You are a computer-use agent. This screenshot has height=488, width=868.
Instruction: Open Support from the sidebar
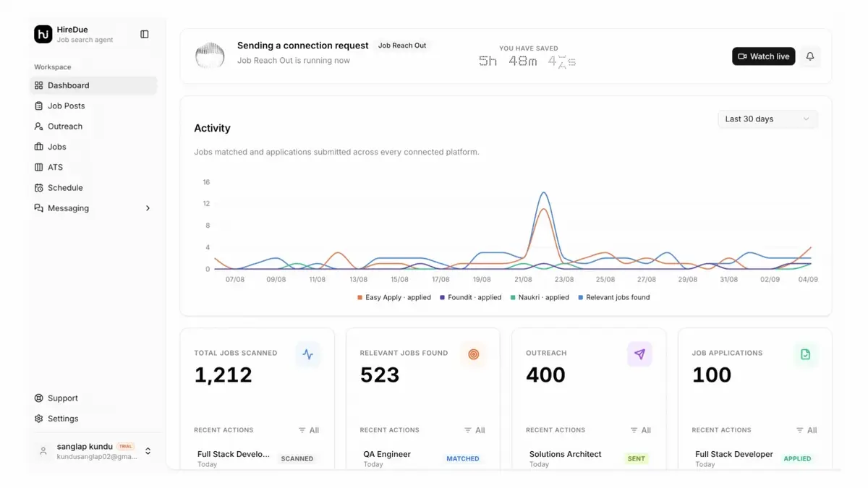tap(93, 398)
